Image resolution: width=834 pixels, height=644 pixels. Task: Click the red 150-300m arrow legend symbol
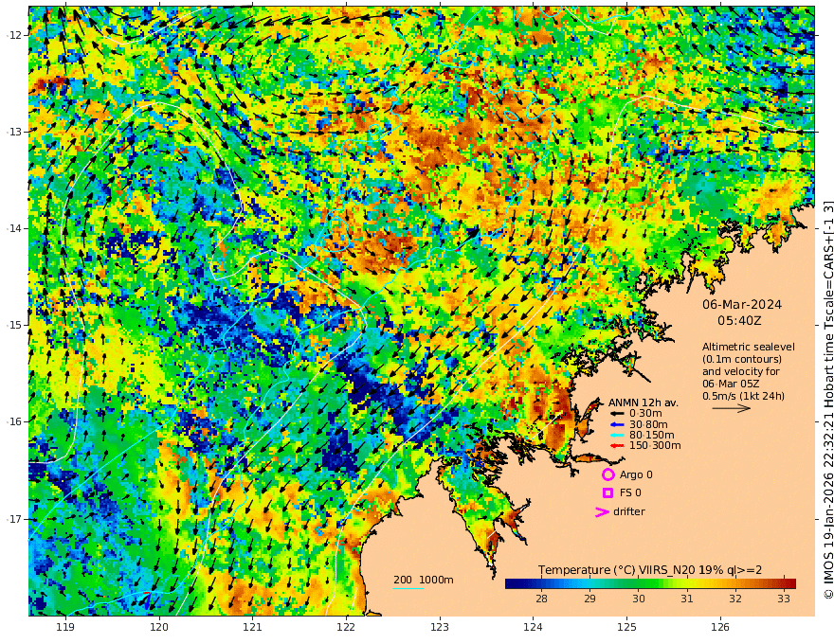pos(616,446)
